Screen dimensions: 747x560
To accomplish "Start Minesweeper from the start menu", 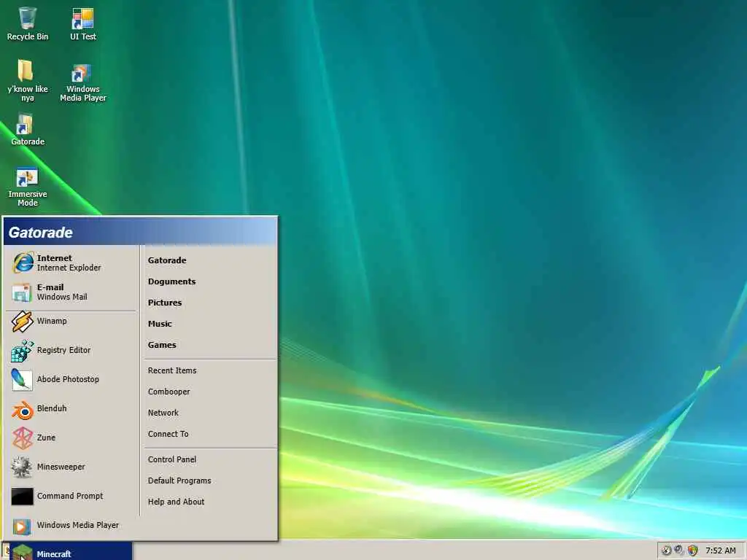I will tap(71, 467).
